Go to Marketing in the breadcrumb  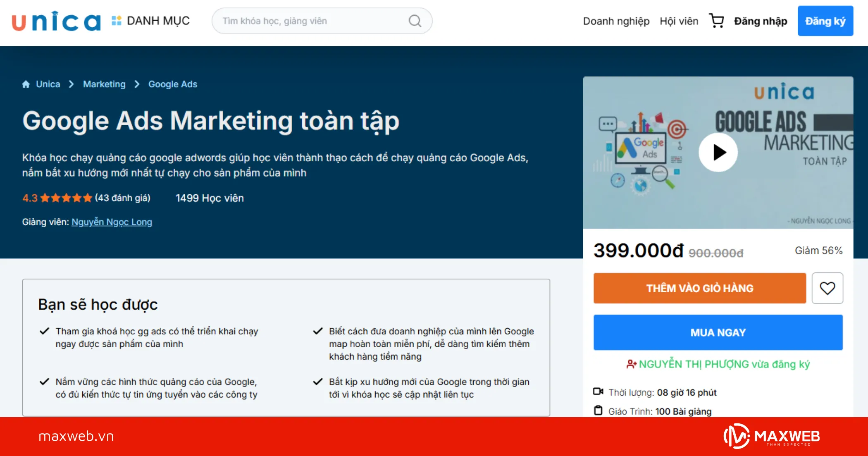tap(104, 84)
